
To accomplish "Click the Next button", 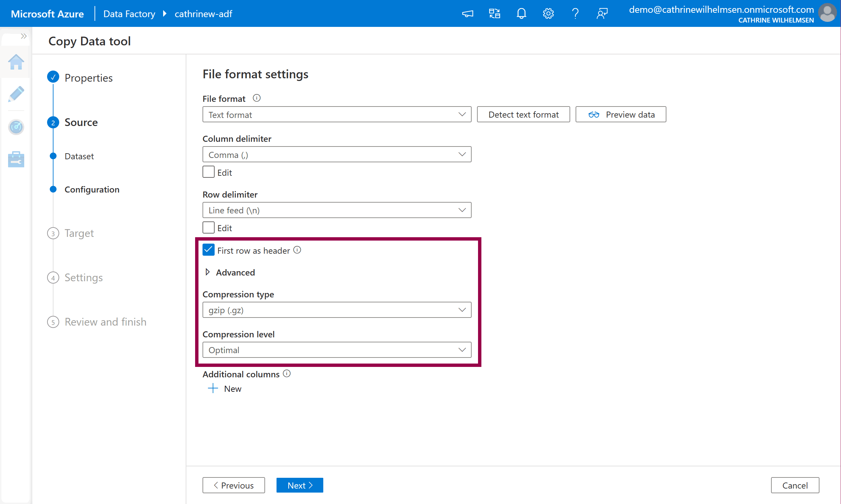I will [x=299, y=485].
